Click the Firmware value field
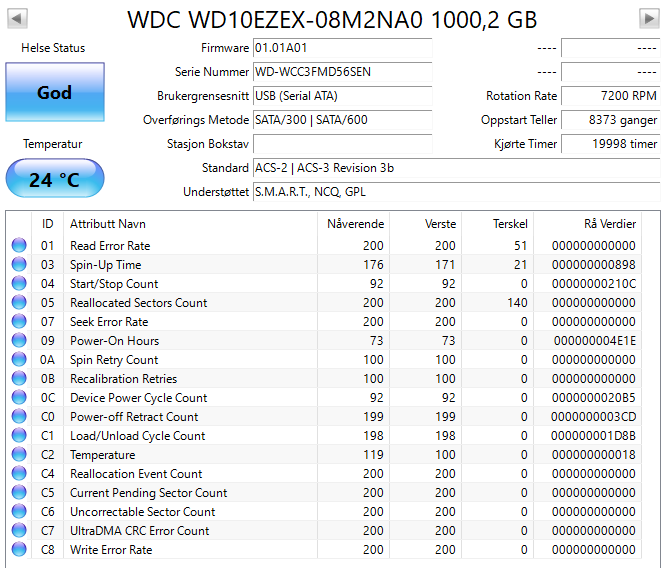This screenshot has width=665, height=568. (342, 48)
